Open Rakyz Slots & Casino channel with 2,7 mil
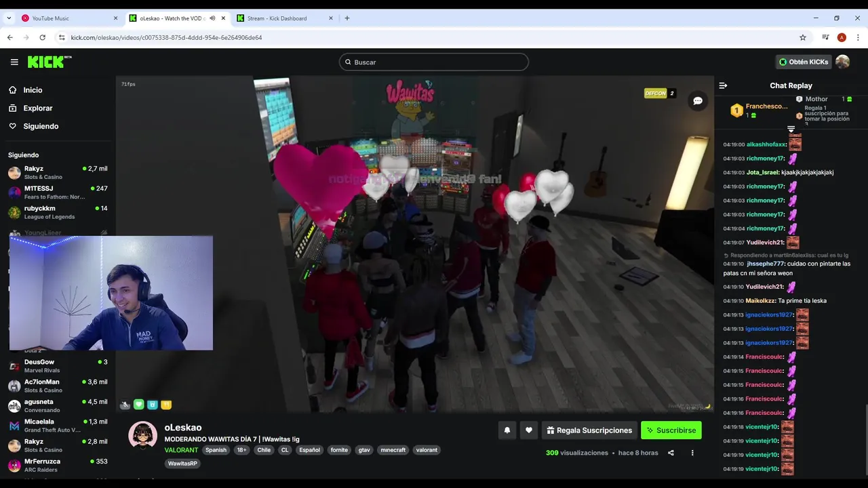Screen dimensions: 868x488 [x=58, y=173]
